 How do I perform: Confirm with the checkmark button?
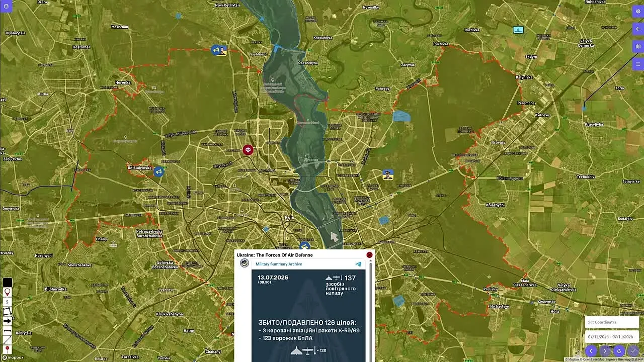(x=633, y=351)
